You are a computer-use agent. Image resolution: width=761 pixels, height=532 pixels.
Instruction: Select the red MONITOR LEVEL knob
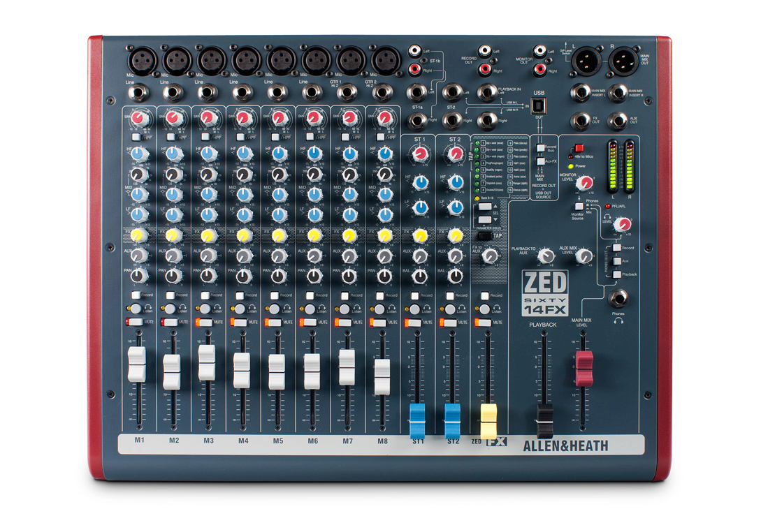pos(584,182)
